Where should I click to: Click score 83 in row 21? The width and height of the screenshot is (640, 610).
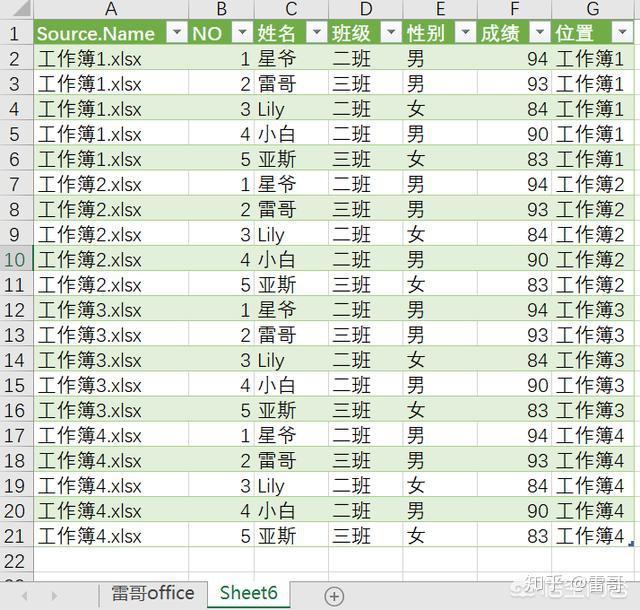[537, 537]
